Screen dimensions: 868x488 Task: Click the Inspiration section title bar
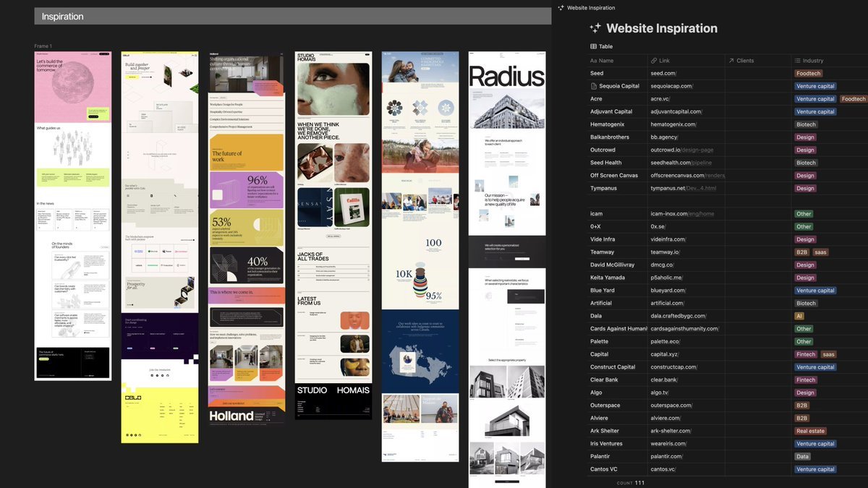coord(292,17)
